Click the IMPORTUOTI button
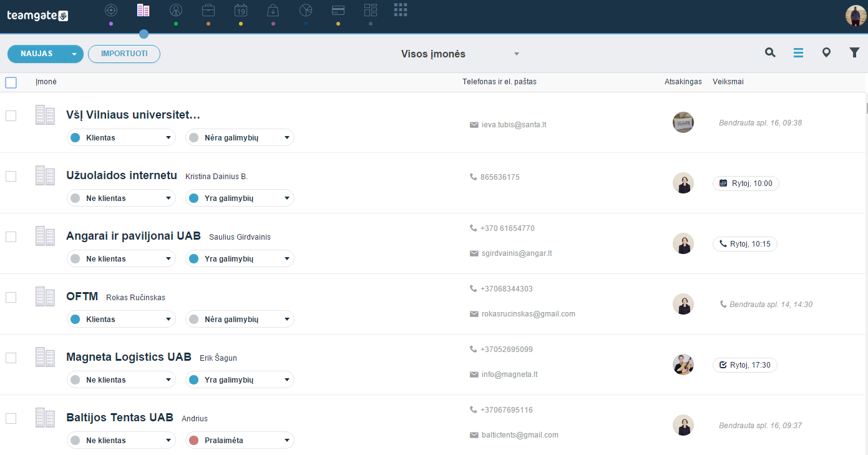The width and height of the screenshot is (868, 455). 124,54
